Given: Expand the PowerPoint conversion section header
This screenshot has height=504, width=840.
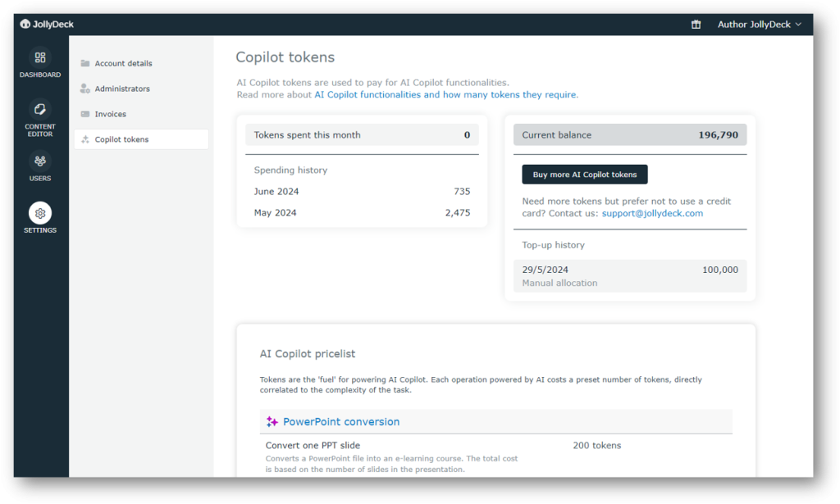Looking at the screenshot, I should pos(341,422).
